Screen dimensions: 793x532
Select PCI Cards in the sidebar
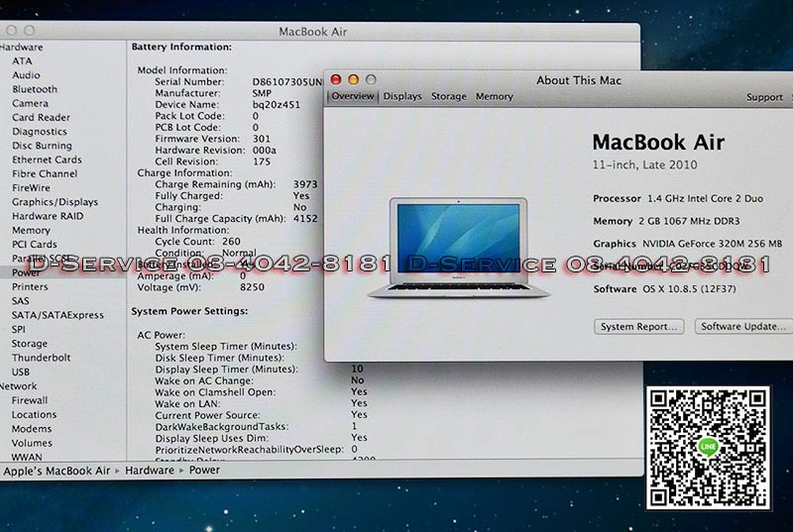pos(35,244)
